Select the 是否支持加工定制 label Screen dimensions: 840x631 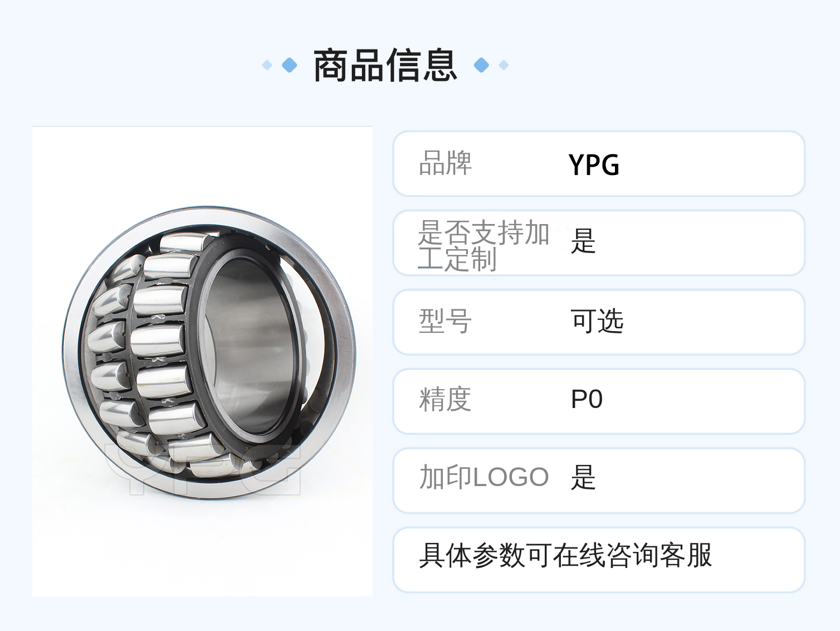coord(484,245)
